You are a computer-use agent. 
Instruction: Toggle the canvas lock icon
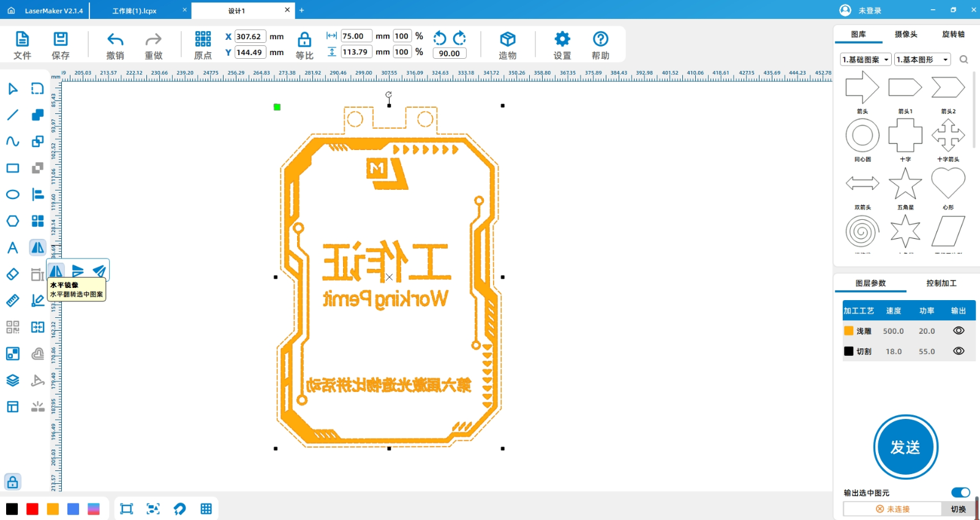pyautogui.click(x=12, y=482)
